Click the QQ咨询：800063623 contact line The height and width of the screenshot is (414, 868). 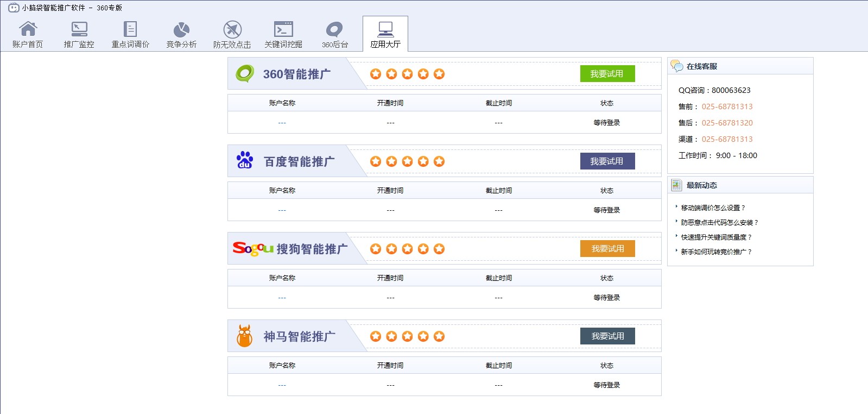pyautogui.click(x=714, y=90)
